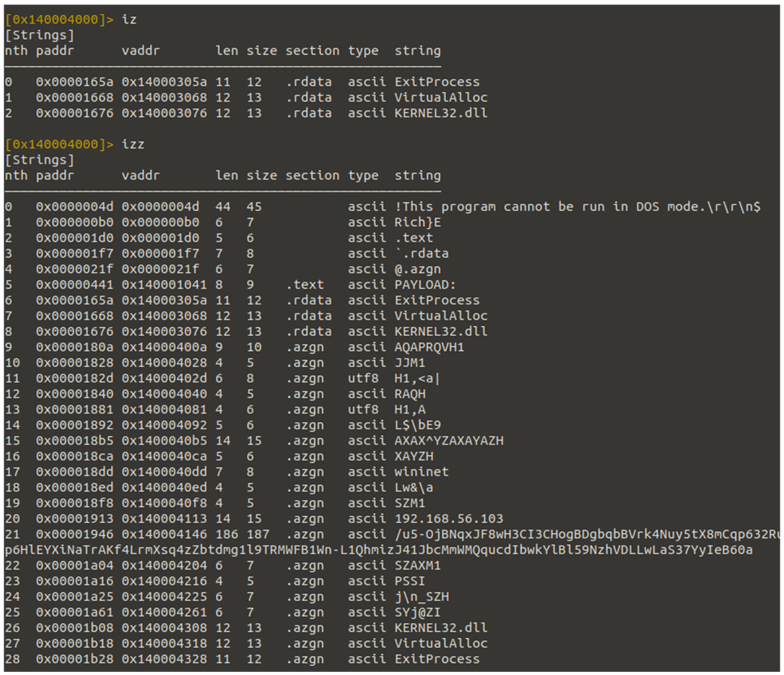Image resolution: width=784 pixels, height=675 pixels.
Task: Select vaddr 0x140004113 in row 20
Action: click(164, 518)
